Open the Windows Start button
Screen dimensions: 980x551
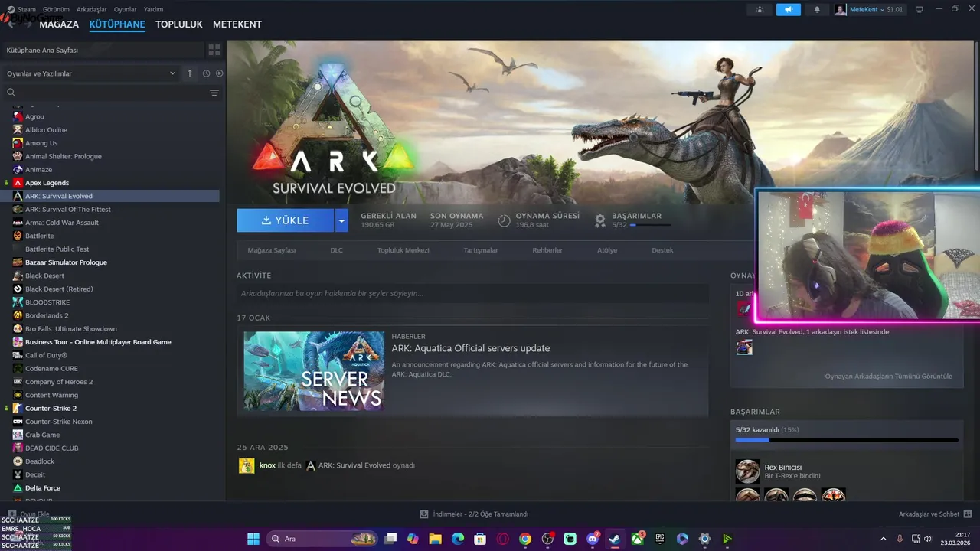click(x=253, y=539)
